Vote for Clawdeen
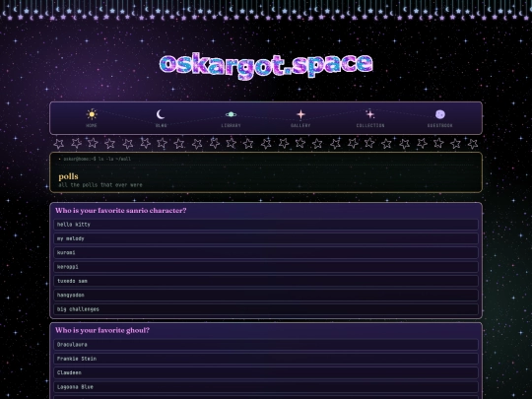This screenshot has width=532, height=399. (266, 372)
